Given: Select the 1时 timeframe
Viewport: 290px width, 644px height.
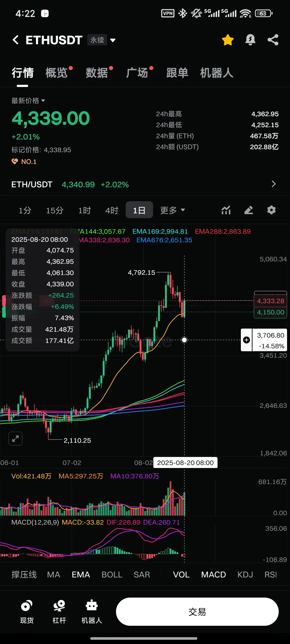Looking at the screenshot, I should click(85, 210).
